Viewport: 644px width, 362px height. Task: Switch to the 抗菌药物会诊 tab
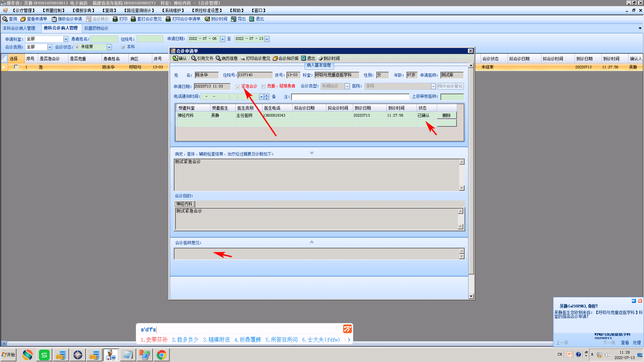pyautogui.click(x=96, y=28)
